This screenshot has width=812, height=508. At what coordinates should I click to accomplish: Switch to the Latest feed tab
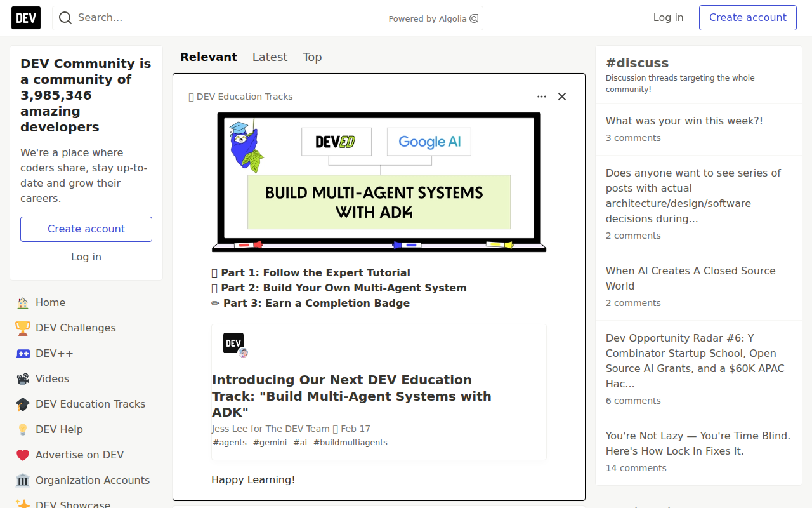click(270, 57)
